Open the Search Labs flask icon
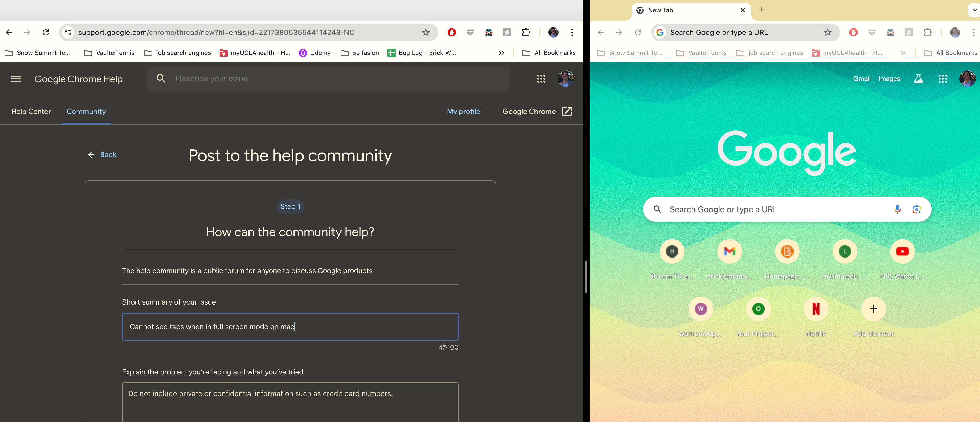This screenshot has height=422, width=980. (x=918, y=79)
